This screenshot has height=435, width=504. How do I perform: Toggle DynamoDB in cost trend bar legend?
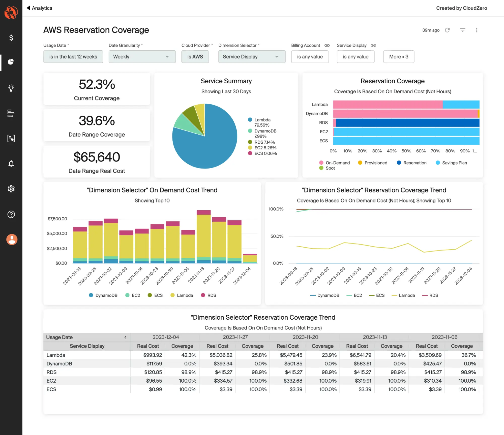pos(103,295)
